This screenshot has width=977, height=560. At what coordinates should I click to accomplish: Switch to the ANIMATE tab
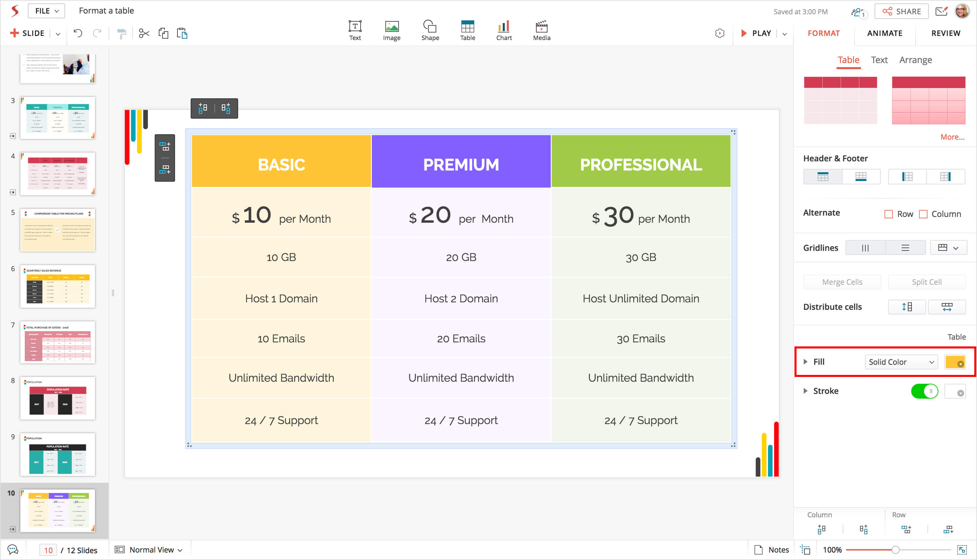[x=885, y=34]
